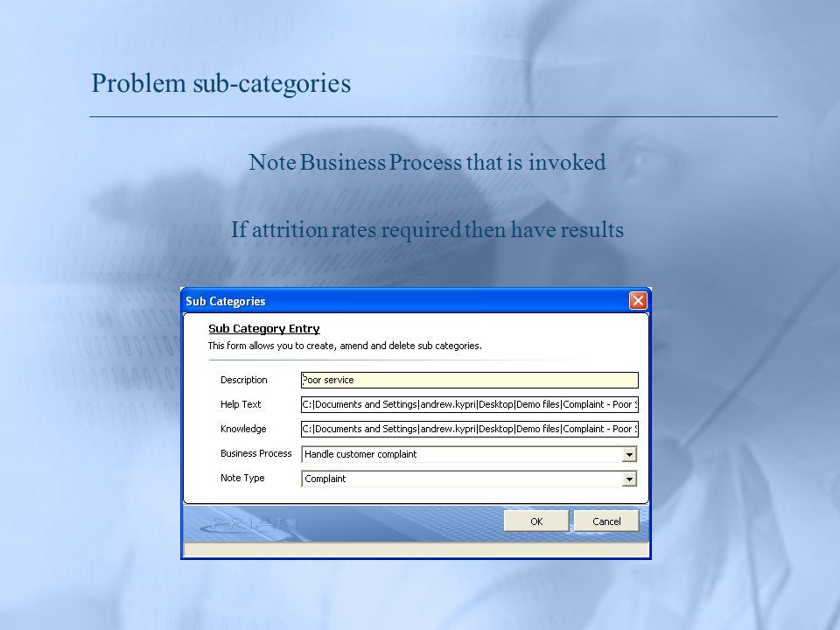This screenshot has width=840, height=630.
Task: Click the Description field containing Poor service
Action: (469, 380)
